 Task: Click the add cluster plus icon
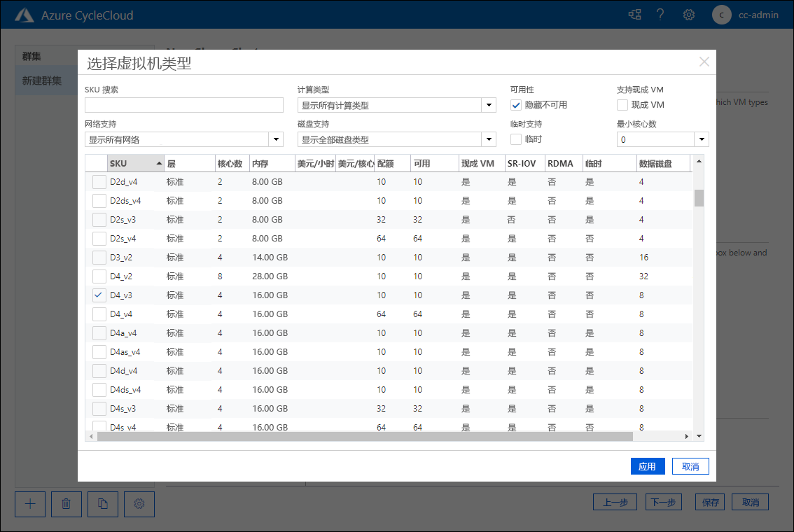30,504
